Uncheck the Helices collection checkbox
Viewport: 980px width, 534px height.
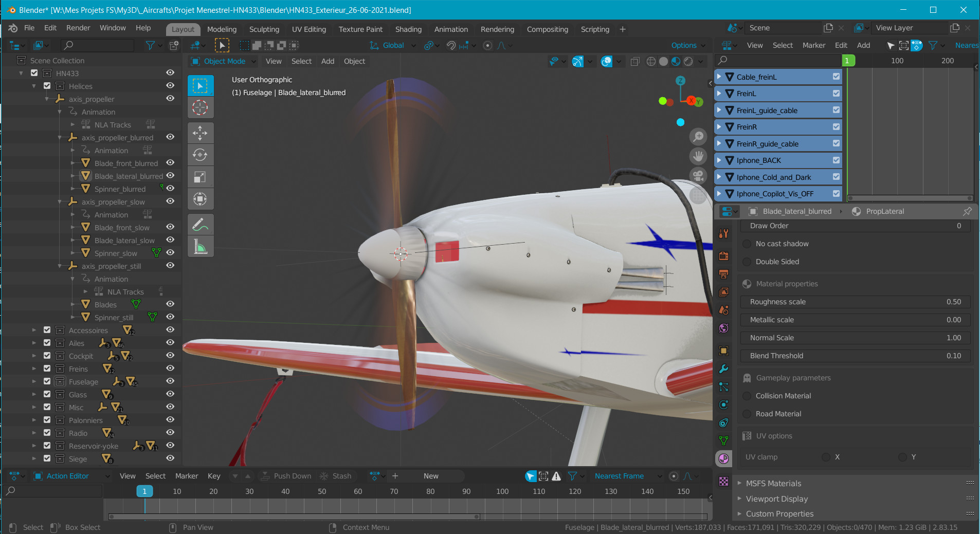pos(47,86)
